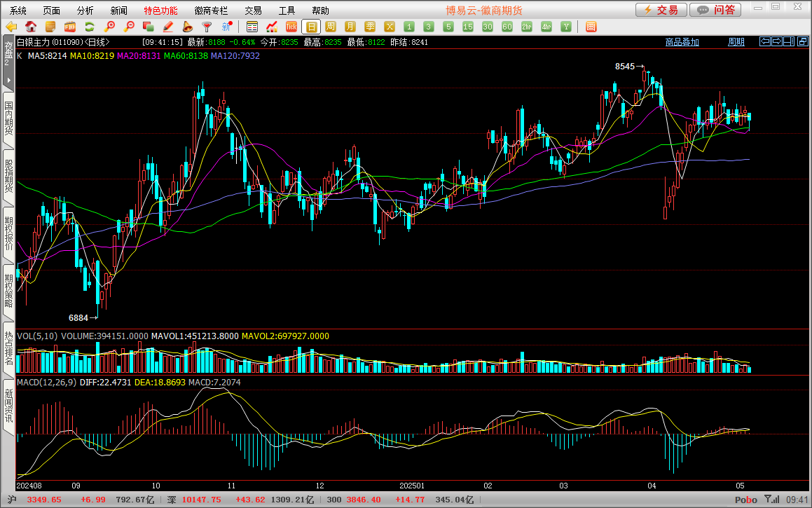
Task: Click the yellow back arrow icon
Action: [11, 27]
